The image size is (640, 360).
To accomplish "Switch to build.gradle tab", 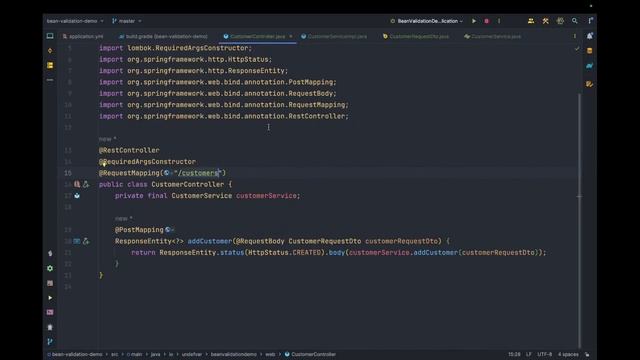I will pos(163,36).
